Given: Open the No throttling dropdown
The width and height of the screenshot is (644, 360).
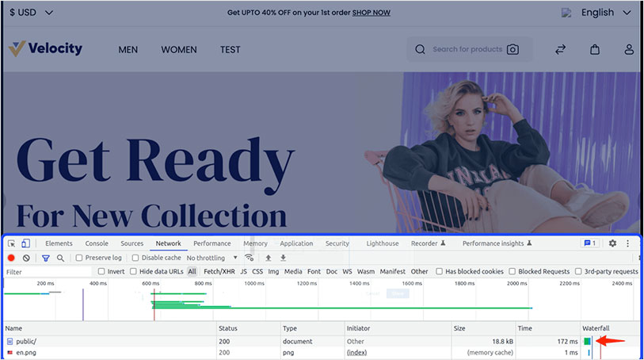Looking at the screenshot, I should pos(212,258).
